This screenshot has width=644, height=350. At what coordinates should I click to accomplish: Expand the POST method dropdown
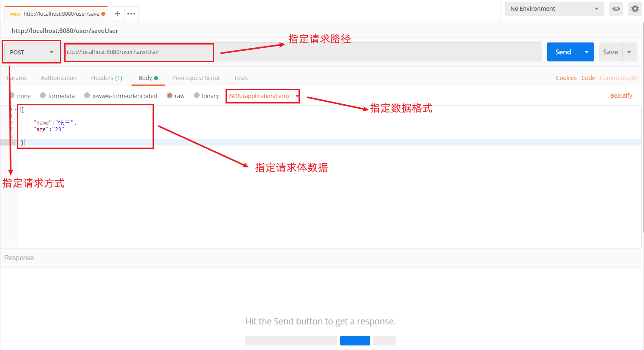coord(32,52)
